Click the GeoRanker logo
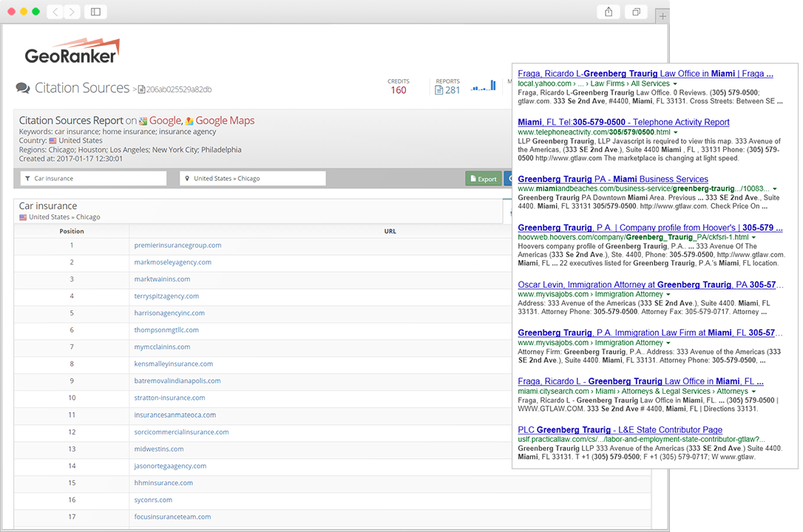 [x=72, y=51]
